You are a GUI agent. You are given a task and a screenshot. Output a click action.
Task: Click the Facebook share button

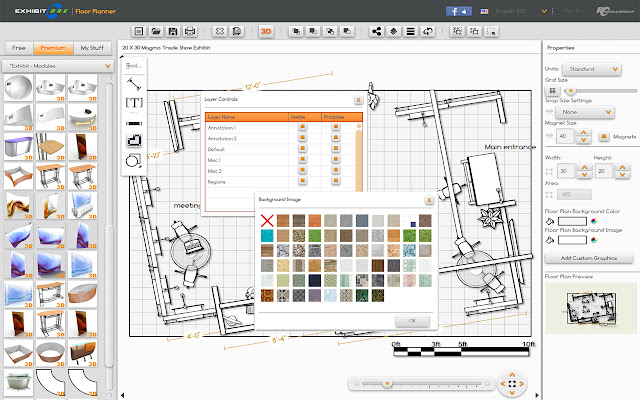[x=461, y=11]
